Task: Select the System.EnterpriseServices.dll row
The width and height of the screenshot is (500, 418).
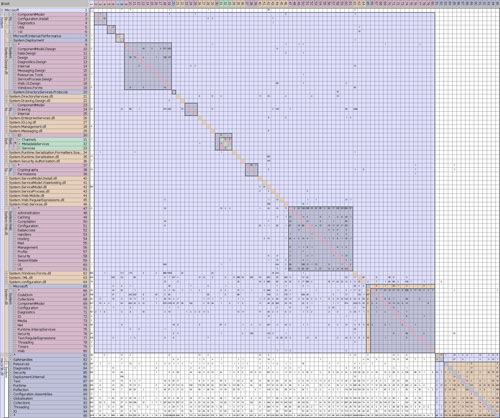Action: click(46, 118)
